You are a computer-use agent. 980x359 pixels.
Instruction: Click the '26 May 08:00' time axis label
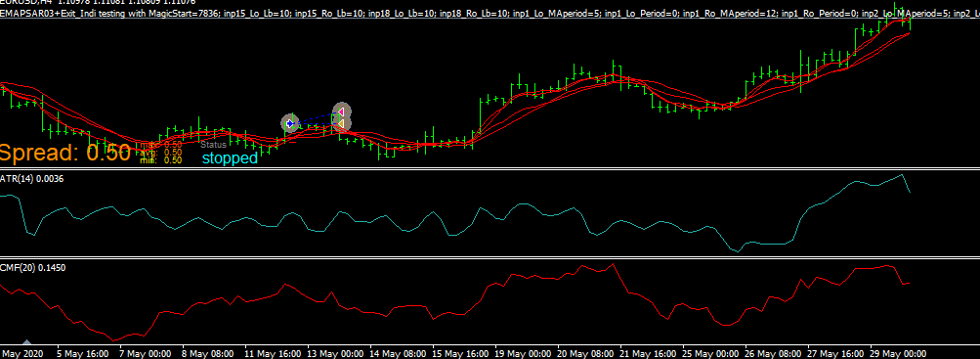coord(773,353)
